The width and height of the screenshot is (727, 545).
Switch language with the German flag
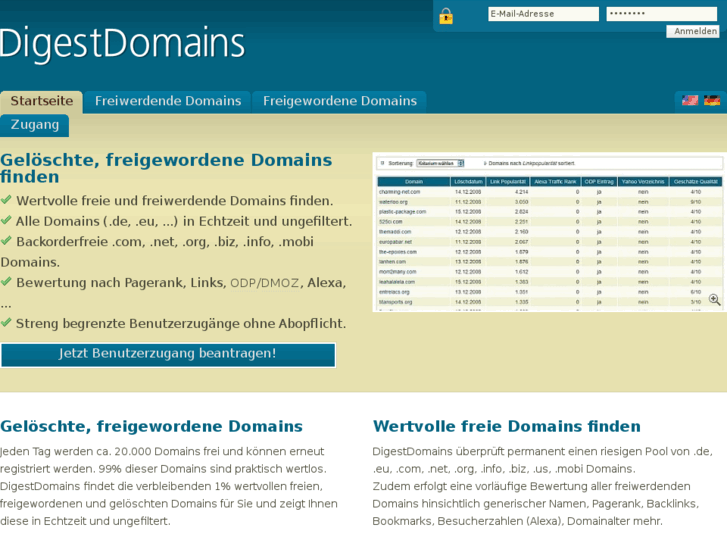pyautogui.click(x=712, y=100)
